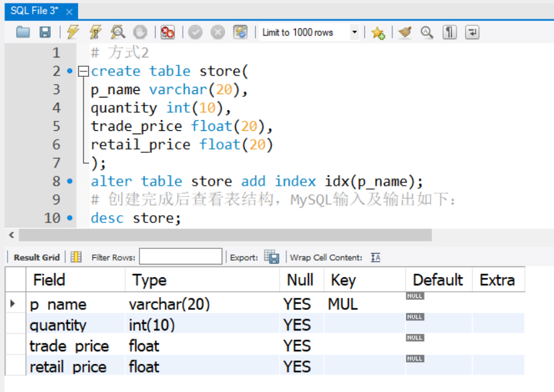554x392 pixels.
Task: Save snippet with the star icon
Action: click(x=378, y=33)
